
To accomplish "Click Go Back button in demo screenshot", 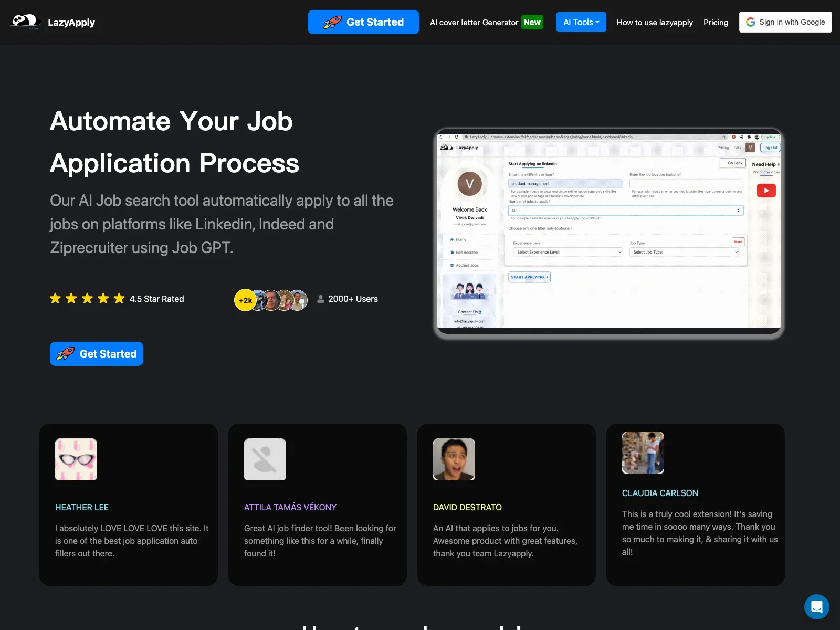I will pos(733,163).
